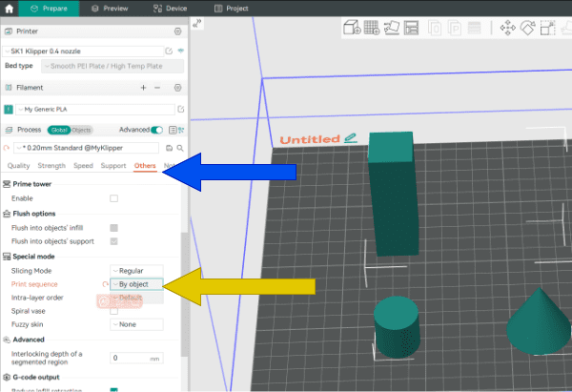Viewport: 572px width, 392px height.
Task: Search process settings magnifier icon
Action: click(180, 148)
